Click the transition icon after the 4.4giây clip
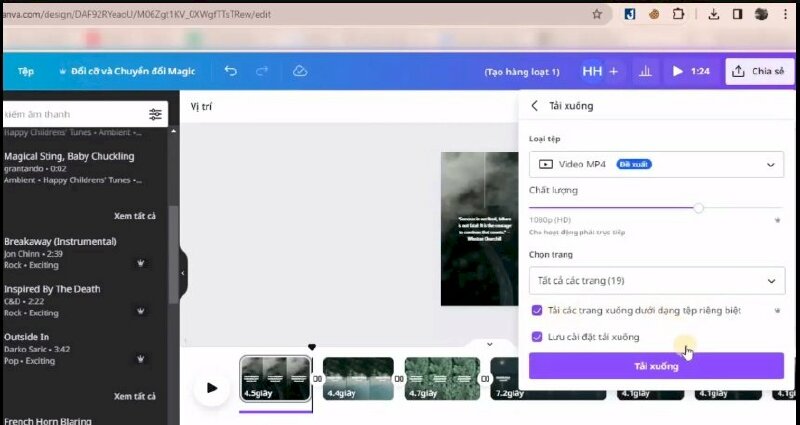The height and width of the screenshot is (425, 800). [399, 379]
